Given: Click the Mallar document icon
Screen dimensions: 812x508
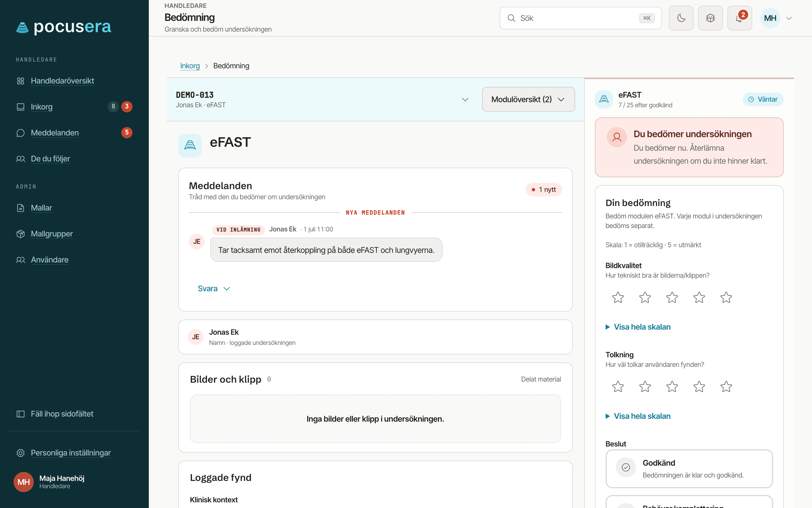Looking at the screenshot, I should point(21,208).
